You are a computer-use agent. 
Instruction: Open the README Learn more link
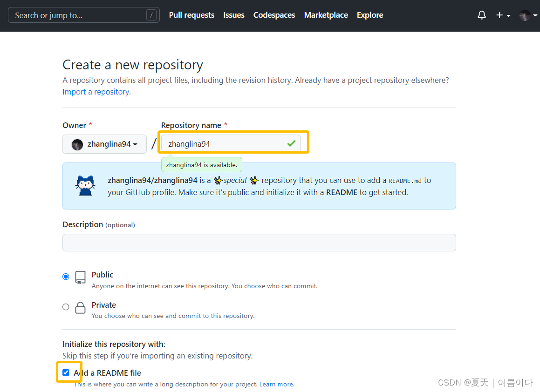(277, 384)
